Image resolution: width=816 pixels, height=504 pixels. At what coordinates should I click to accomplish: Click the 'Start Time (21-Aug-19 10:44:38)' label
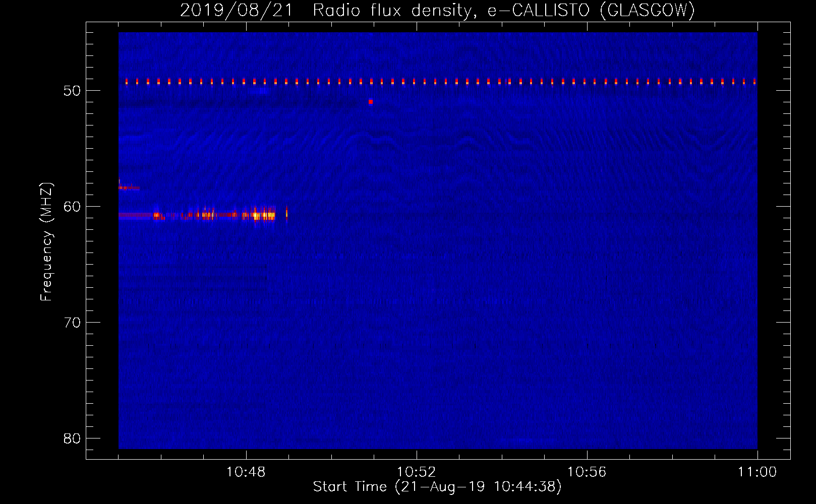pyautogui.click(x=437, y=487)
